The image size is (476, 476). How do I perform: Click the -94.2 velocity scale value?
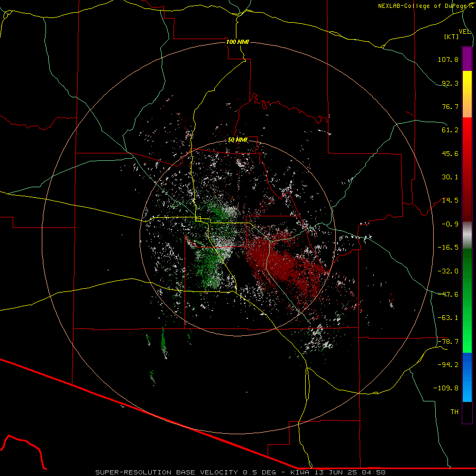point(448,365)
